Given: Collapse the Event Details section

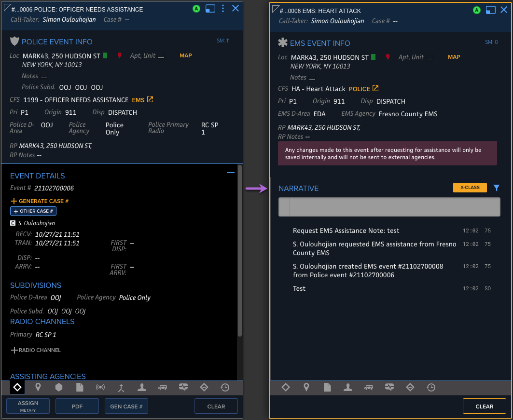Looking at the screenshot, I should tap(231, 173).
